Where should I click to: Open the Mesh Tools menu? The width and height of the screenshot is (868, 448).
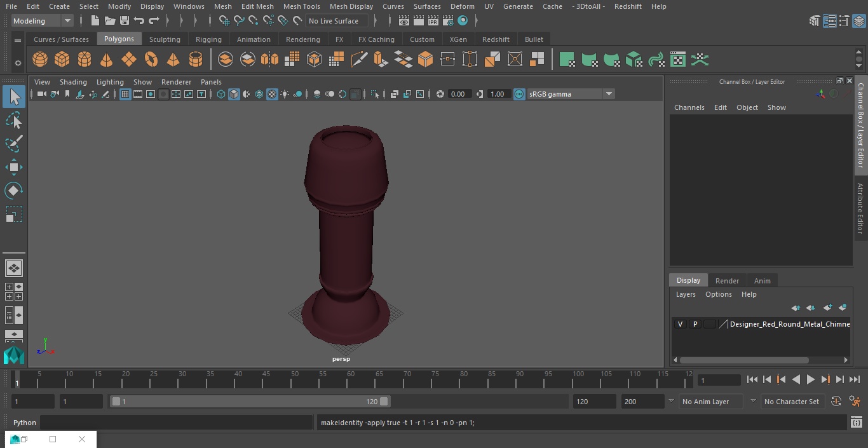tap(301, 6)
